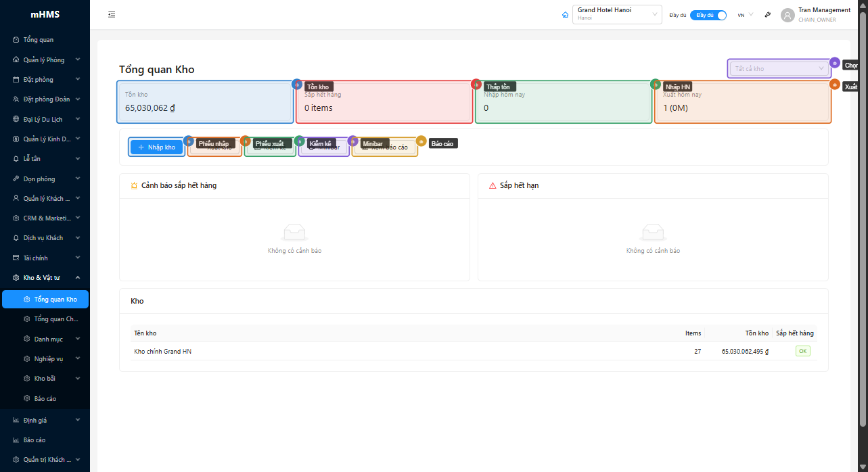868x472 pixels.
Task: Click the Nhập kho button
Action: point(156,147)
